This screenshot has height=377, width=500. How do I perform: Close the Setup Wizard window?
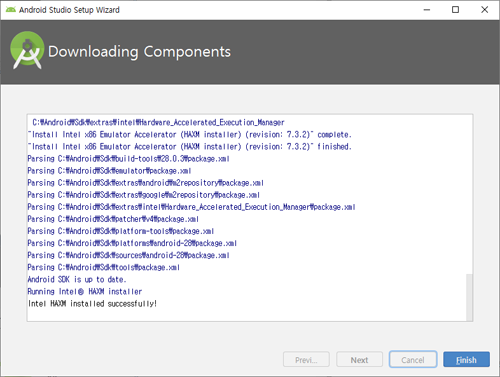click(x=485, y=10)
